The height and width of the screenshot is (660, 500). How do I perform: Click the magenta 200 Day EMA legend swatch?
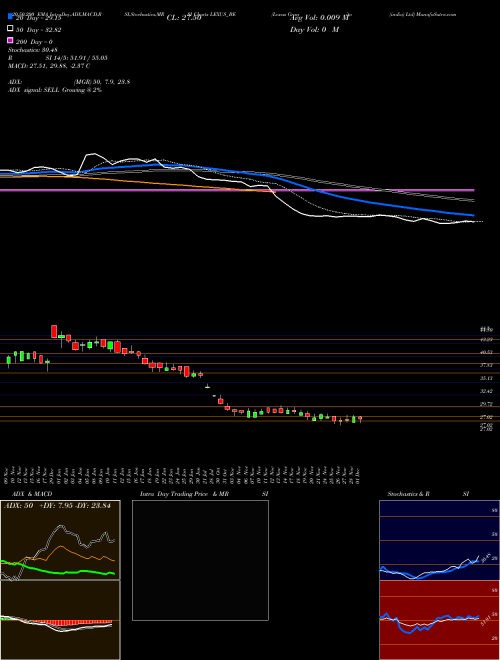click(10, 40)
